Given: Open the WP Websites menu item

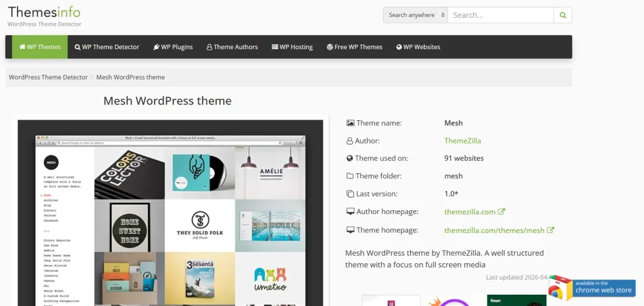Looking at the screenshot, I should [x=418, y=47].
